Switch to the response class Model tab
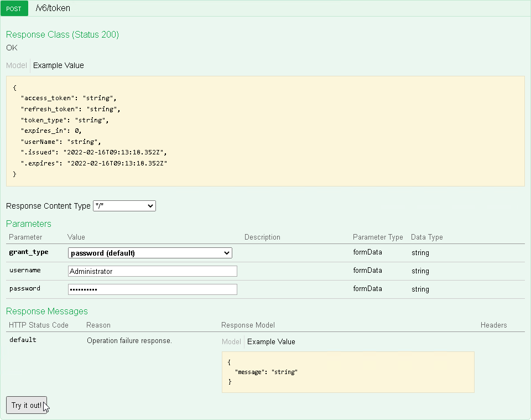The width and height of the screenshot is (531, 420). (16, 65)
